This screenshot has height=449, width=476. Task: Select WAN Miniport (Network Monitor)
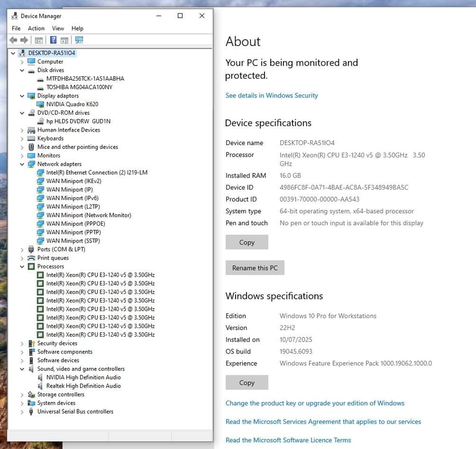pyautogui.click(x=89, y=215)
